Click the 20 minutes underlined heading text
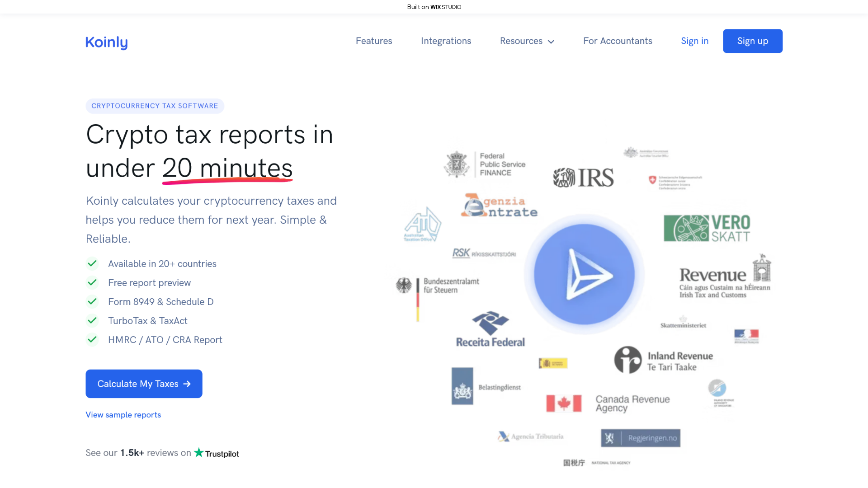Image resolution: width=868 pixels, height=488 pixels. [227, 168]
